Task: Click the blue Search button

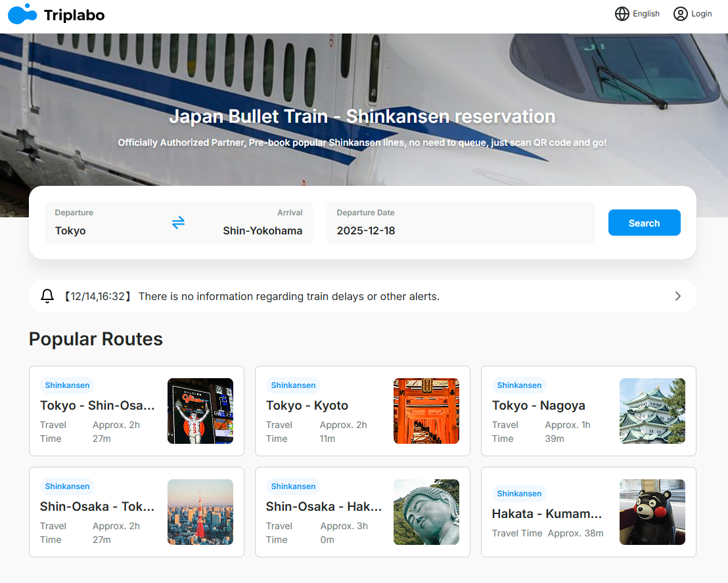Action: point(644,223)
